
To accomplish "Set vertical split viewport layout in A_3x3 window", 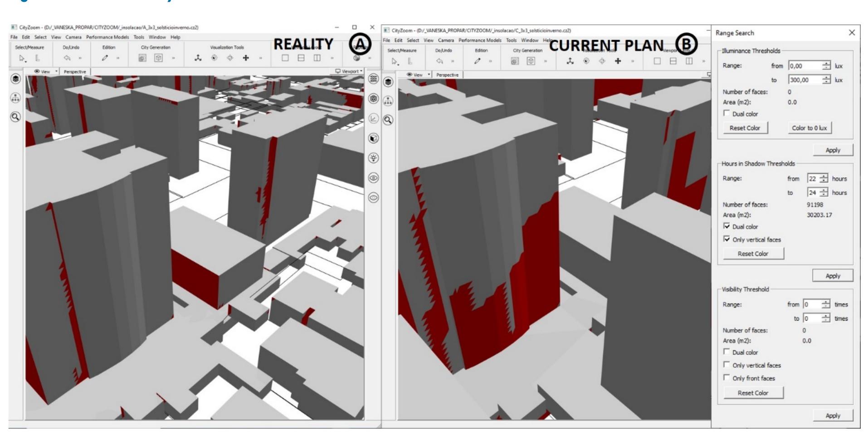I will click(x=317, y=58).
